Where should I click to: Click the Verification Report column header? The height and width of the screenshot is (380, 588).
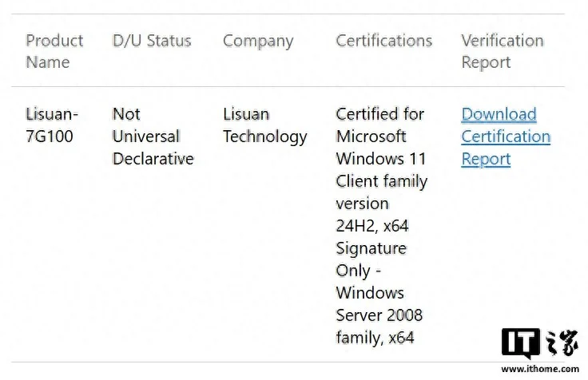coord(502,51)
